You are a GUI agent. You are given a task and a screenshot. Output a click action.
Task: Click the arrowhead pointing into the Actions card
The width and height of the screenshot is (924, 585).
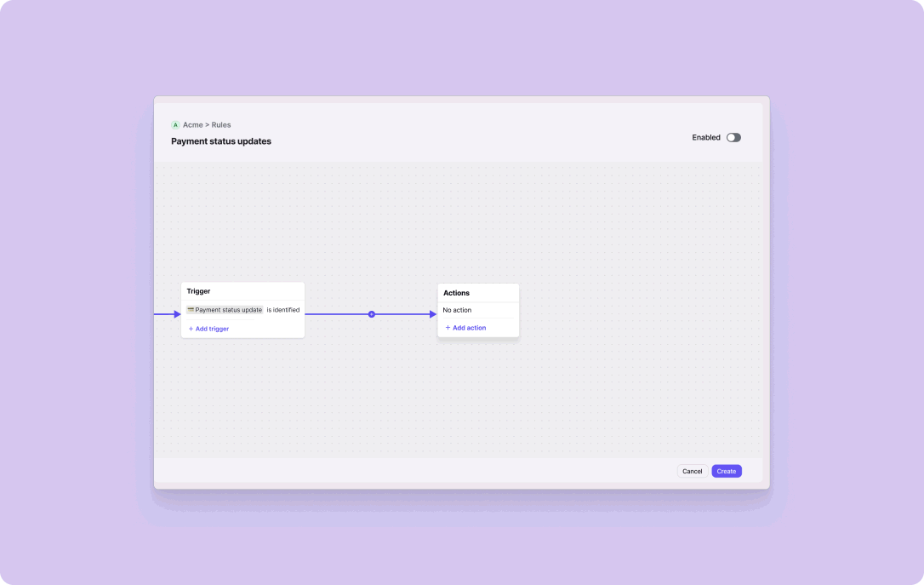coord(432,314)
